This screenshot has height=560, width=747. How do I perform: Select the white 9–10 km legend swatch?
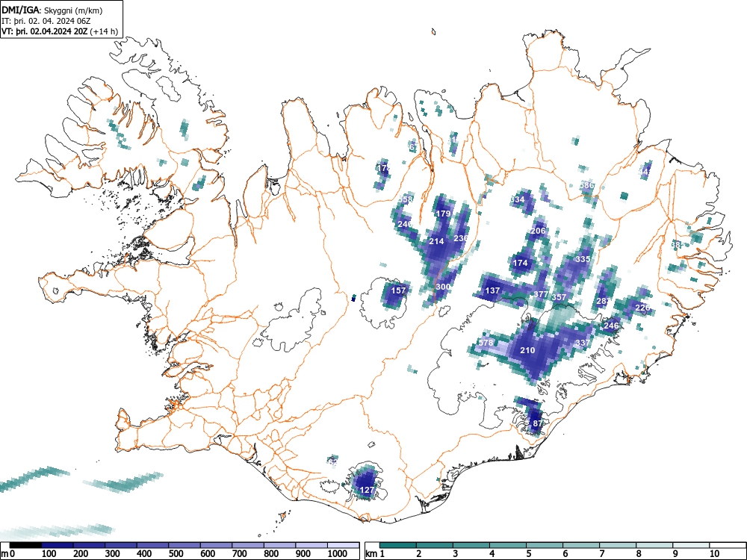(691, 545)
